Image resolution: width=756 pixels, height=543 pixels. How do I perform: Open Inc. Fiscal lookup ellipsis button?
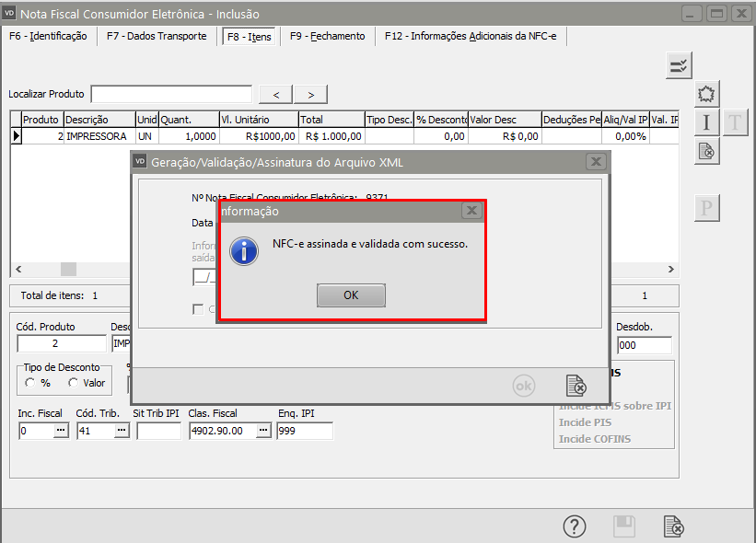coord(61,430)
